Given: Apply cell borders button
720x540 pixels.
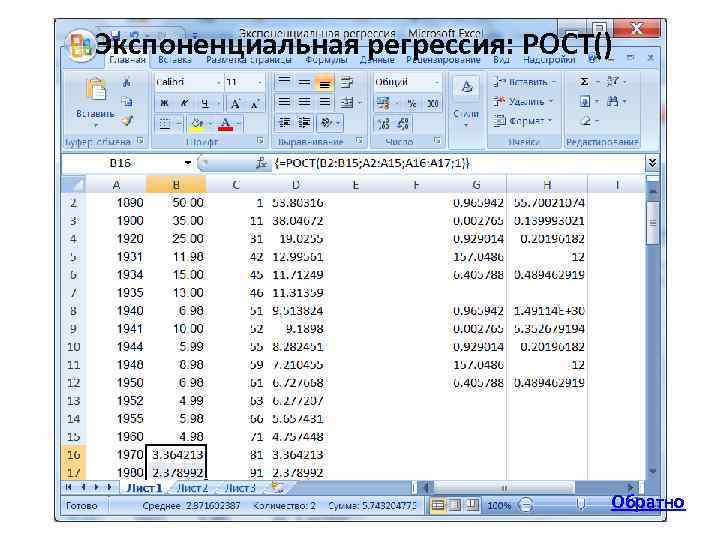Looking at the screenshot, I should coord(164,124).
